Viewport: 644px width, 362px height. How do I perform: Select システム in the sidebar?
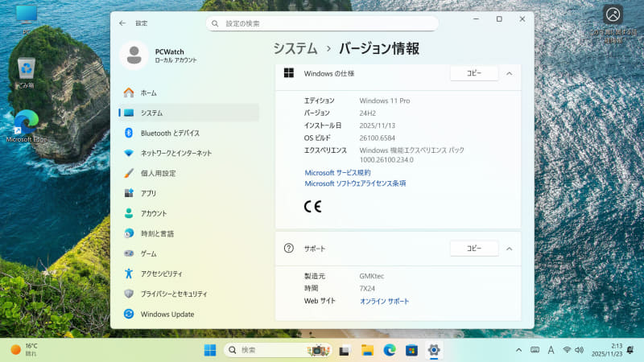pyautogui.click(x=189, y=113)
